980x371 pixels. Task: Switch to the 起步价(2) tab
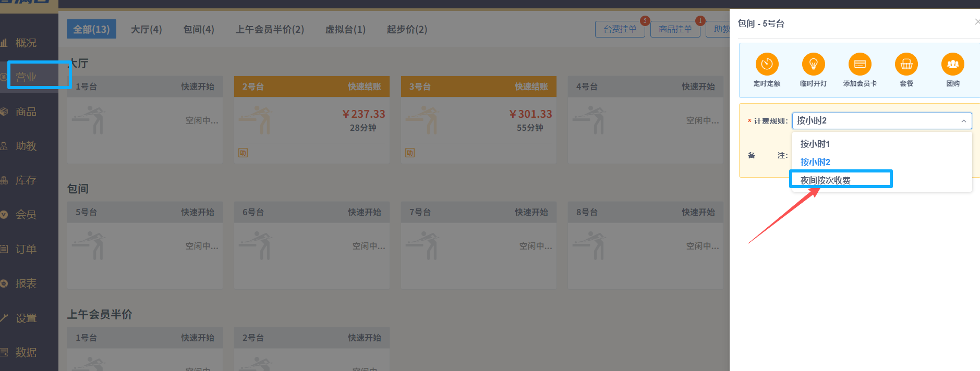[x=407, y=29]
